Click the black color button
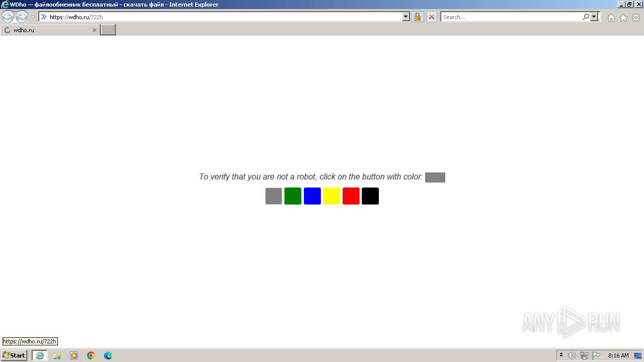The width and height of the screenshot is (644, 362). point(370,196)
